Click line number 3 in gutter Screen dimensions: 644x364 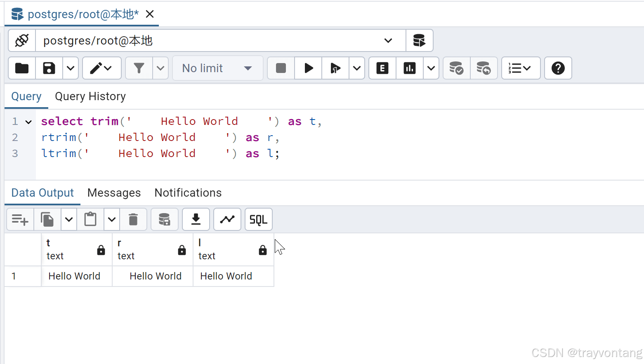[15, 153]
